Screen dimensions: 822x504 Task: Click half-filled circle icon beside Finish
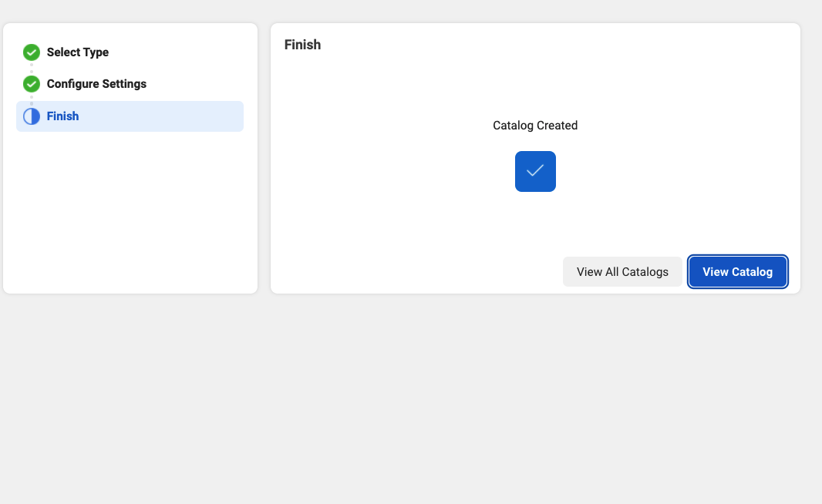coord(32,116)
